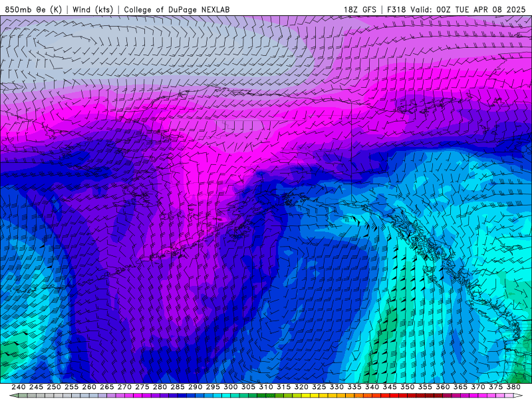Click the 275 color scale label
This screenshot has height=399, width=532.
(x=142, y=387)
